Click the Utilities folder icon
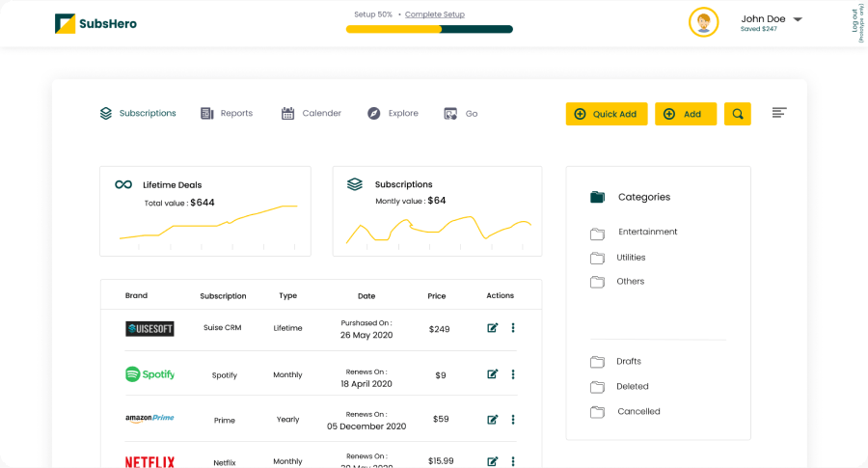 (x=597, y=258)
